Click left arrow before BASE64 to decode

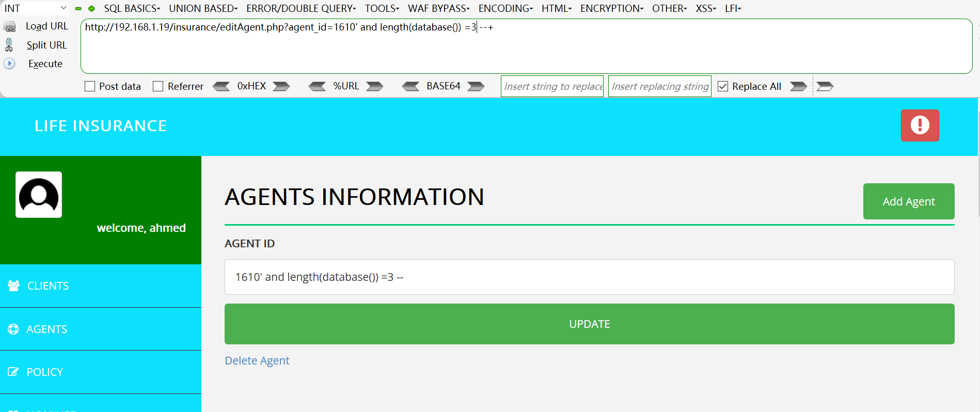(411, 86)
